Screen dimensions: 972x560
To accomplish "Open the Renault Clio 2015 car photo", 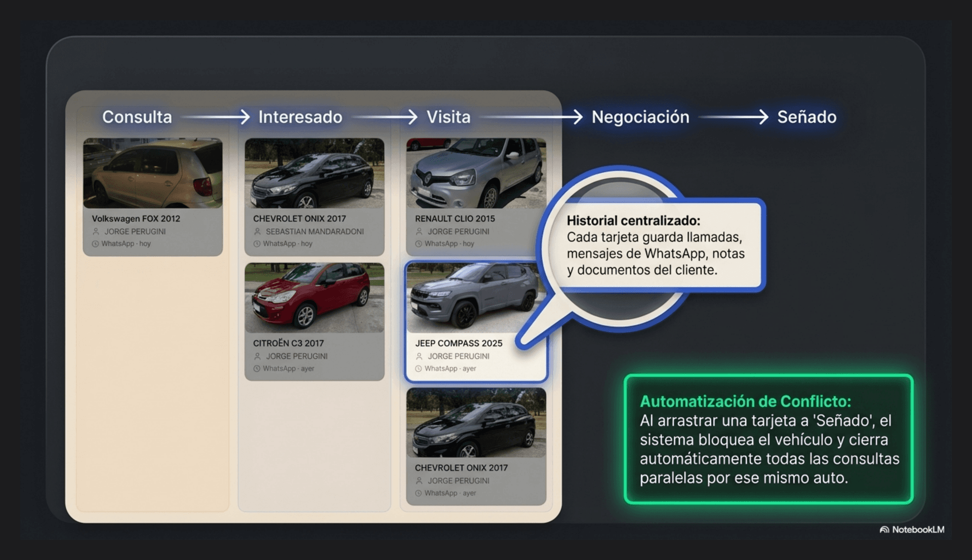I will (x=476, y=173).
